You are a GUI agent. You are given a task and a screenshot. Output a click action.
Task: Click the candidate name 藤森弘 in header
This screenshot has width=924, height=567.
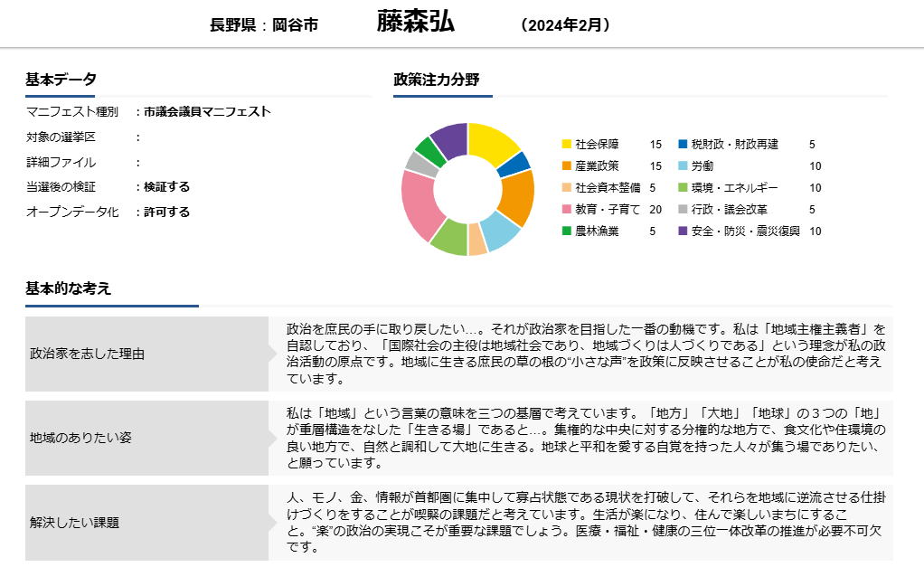point(416,23)
